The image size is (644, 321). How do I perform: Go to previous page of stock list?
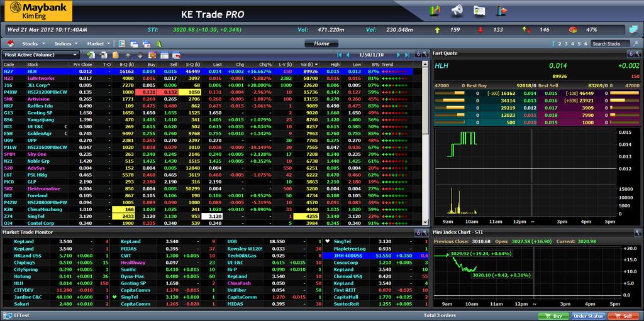(x=348, y=55)
